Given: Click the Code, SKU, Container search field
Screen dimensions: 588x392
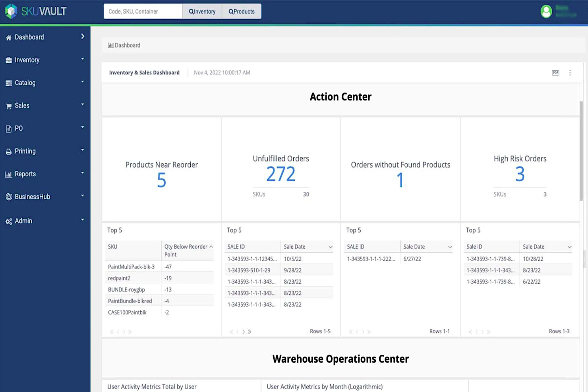Looking at the screenshot, I should tap(143, 11).
